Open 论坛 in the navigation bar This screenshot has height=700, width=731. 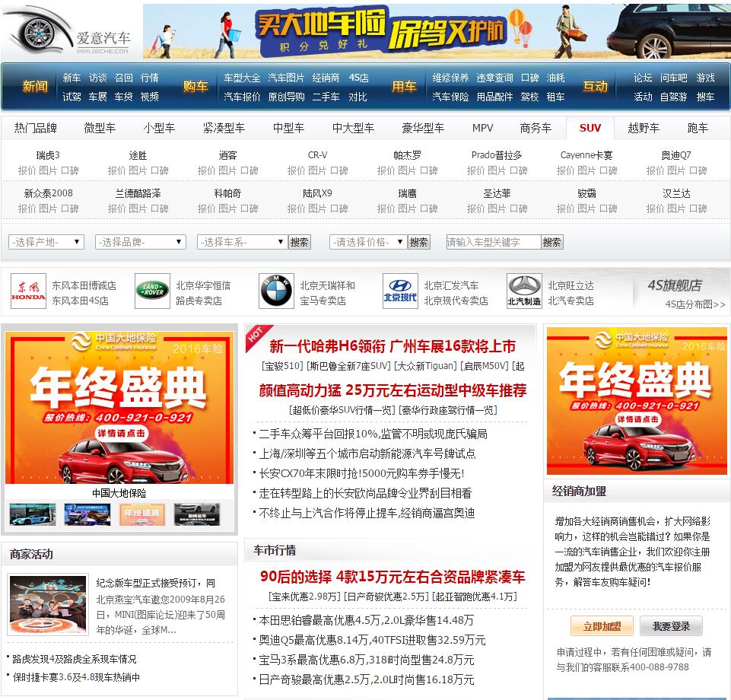point(643,78)
